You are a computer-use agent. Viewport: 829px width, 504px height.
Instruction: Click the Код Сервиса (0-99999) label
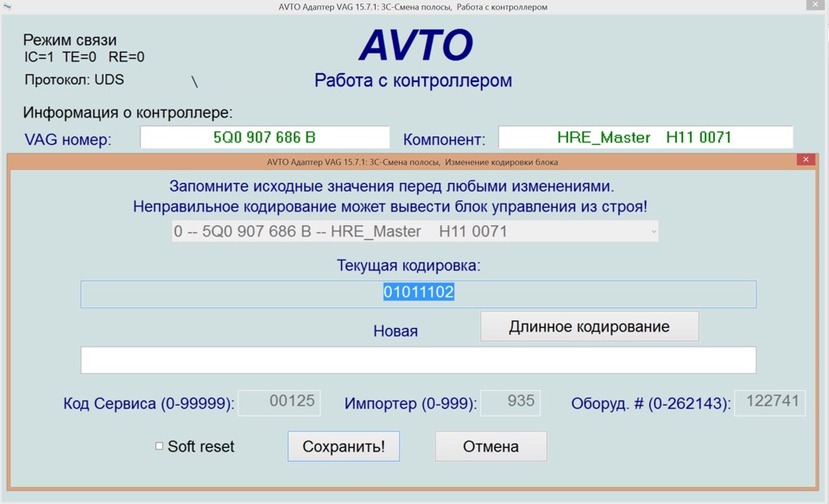coord(149,404)
